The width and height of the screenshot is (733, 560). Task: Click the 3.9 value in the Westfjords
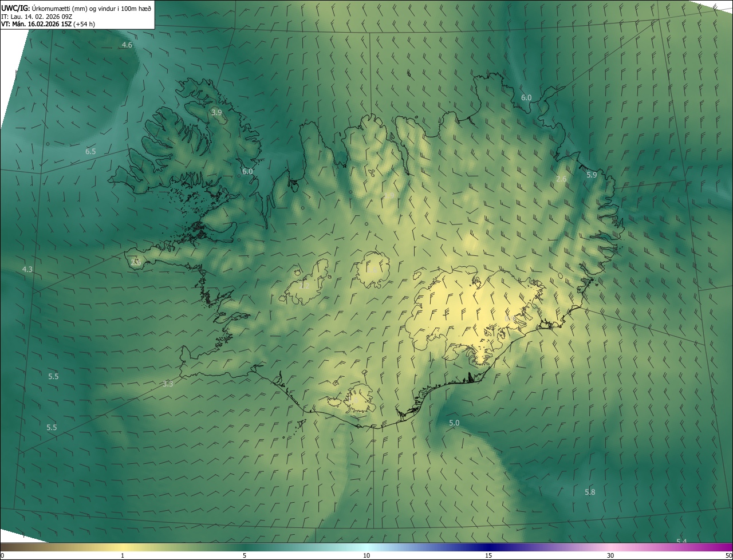pyautogui.click(x=216, y=113)
